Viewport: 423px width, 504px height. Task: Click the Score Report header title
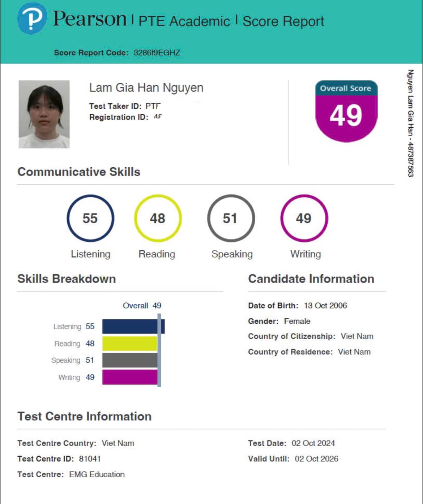click(x=283, y=21)
